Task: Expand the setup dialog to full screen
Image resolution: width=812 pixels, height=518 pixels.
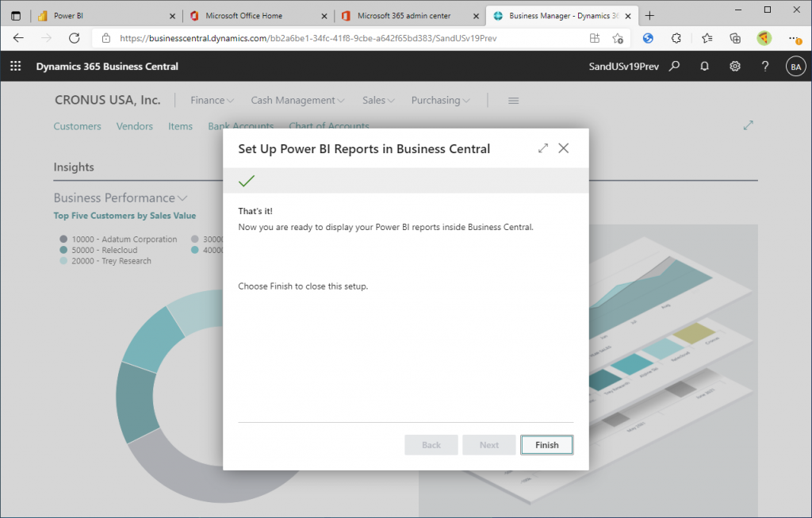Action: (x=543, y=148)
